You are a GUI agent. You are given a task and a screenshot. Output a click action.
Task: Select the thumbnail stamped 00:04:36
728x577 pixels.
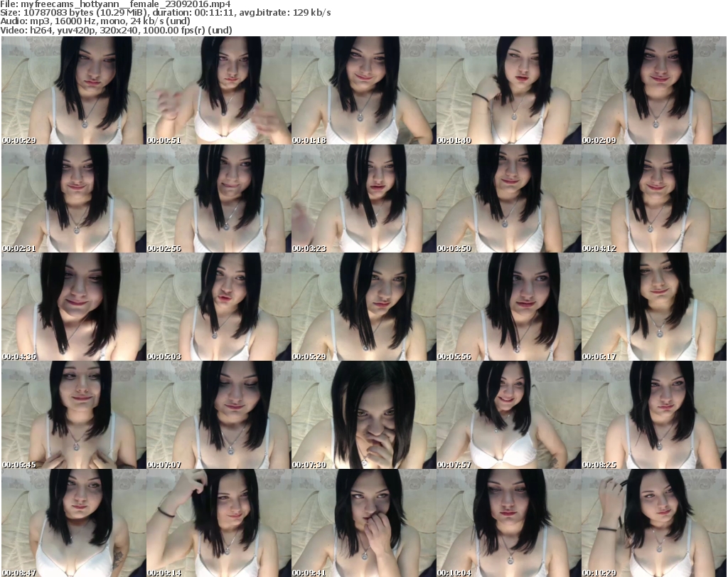coord(74,307)
